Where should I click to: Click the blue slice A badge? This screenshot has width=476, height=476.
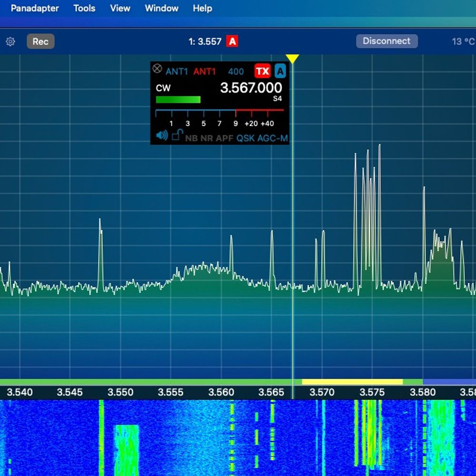pos(280,71)
